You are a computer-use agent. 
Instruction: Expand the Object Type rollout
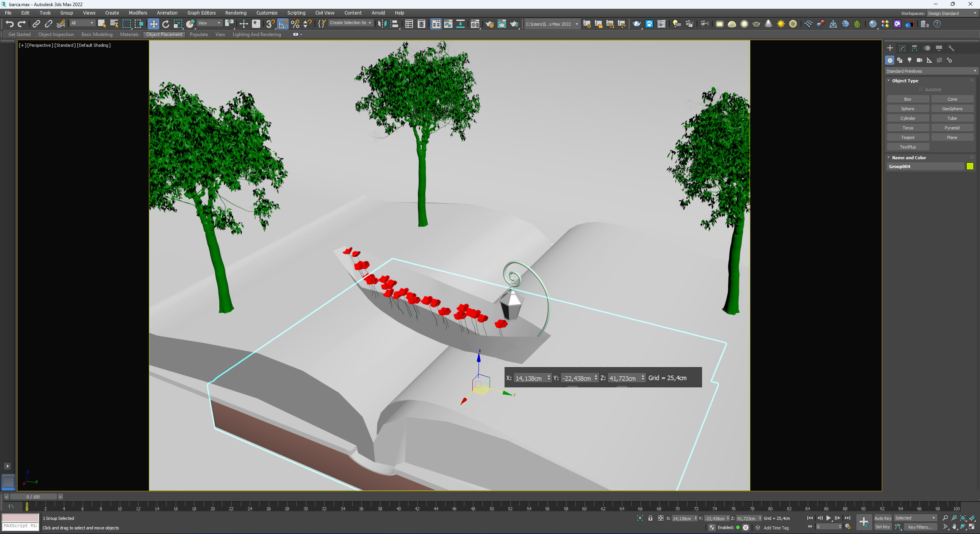[x=903, y=80]
